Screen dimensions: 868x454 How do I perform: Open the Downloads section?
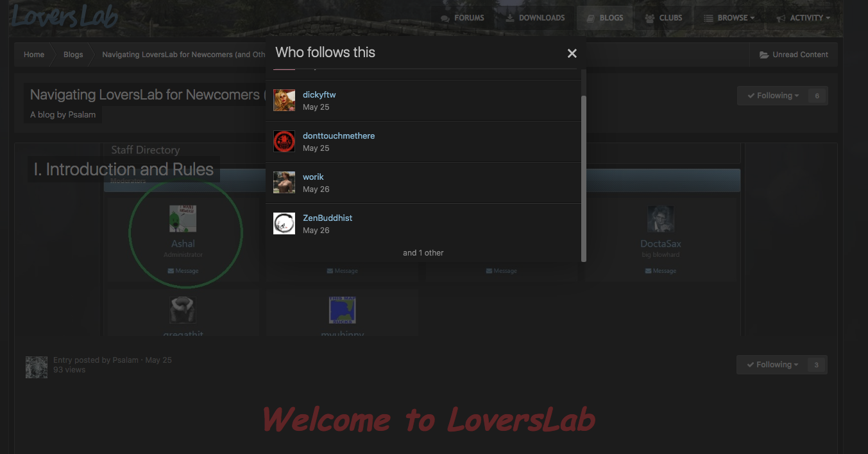[535, 18]
